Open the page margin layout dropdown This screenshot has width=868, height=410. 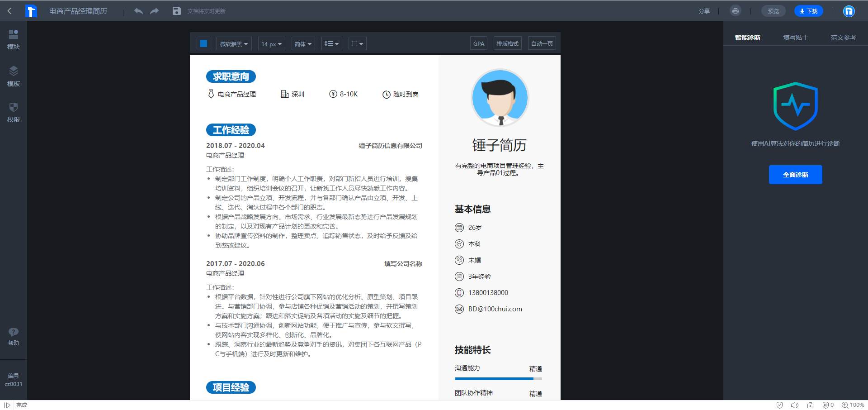357,44
